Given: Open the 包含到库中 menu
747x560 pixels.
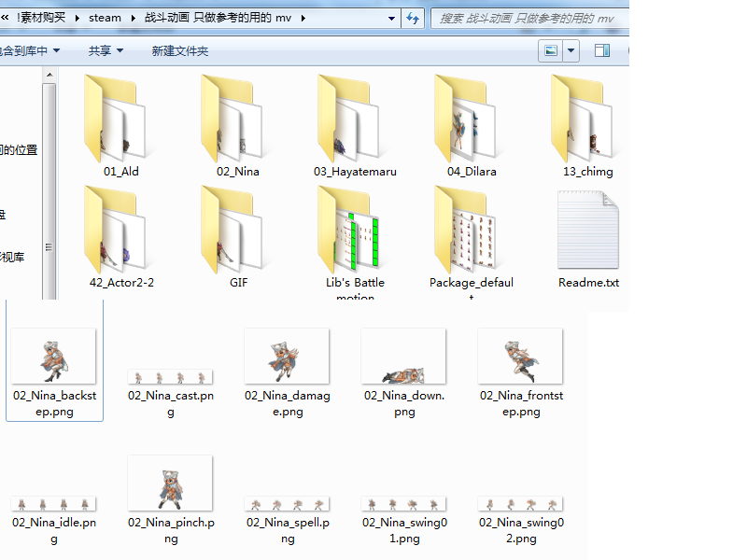Looking at the screenshot, I should [x=30, y=50].
